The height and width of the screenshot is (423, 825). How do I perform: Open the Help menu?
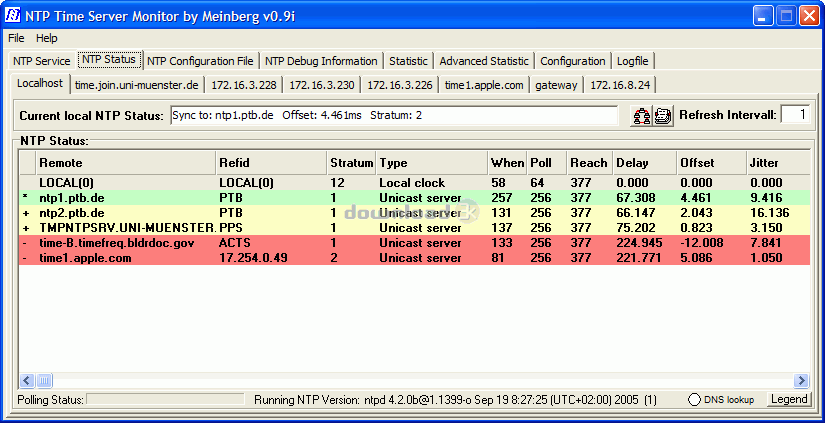point(47,38)
